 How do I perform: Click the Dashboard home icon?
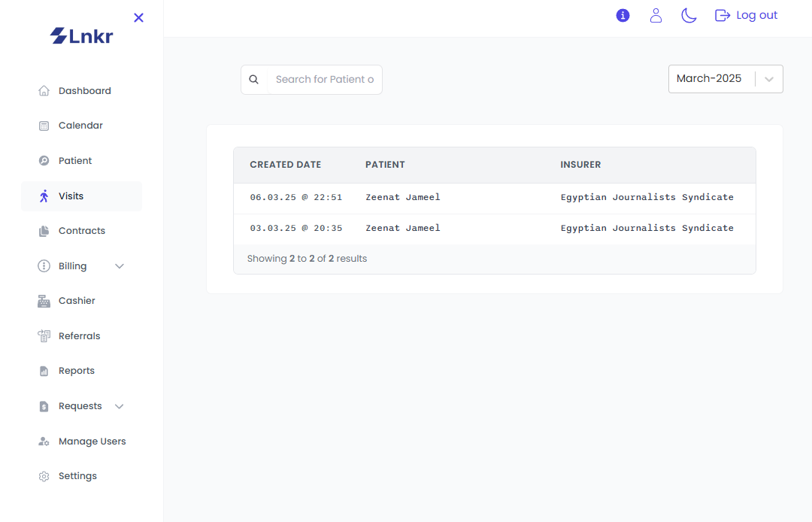[44, 90]
